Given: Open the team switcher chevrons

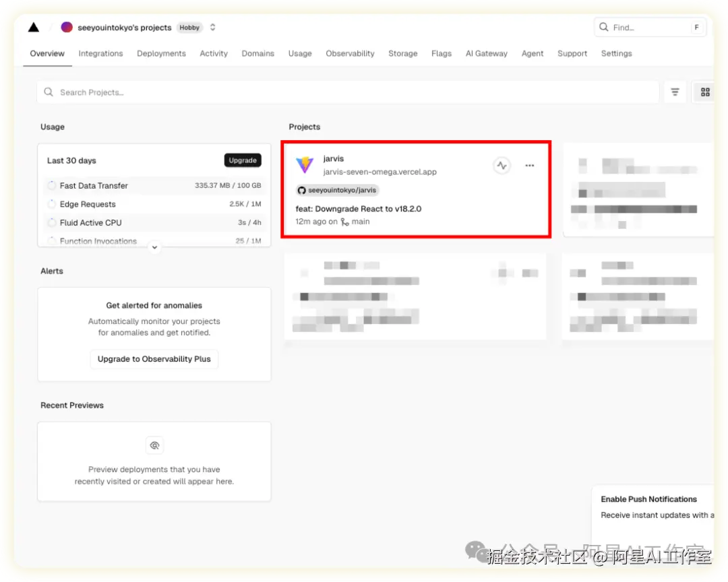Looking at the screenshot, I should point(212,28).
